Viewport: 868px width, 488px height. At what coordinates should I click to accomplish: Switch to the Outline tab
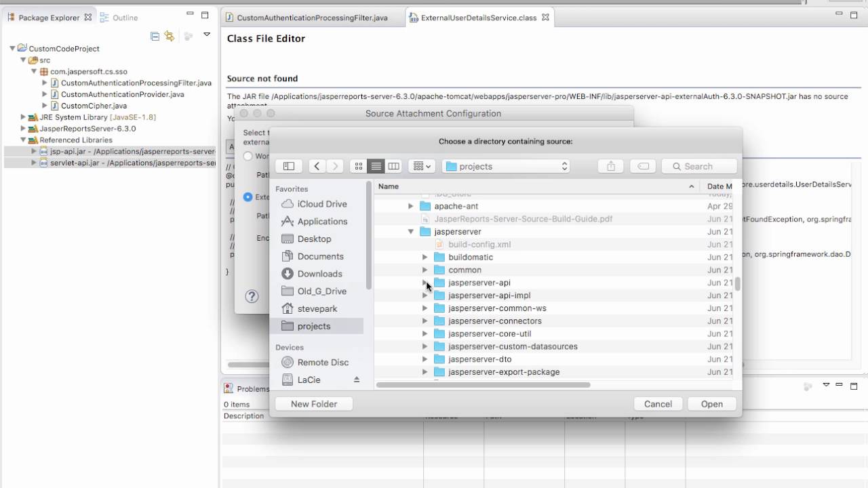click(x=119, y=18)
